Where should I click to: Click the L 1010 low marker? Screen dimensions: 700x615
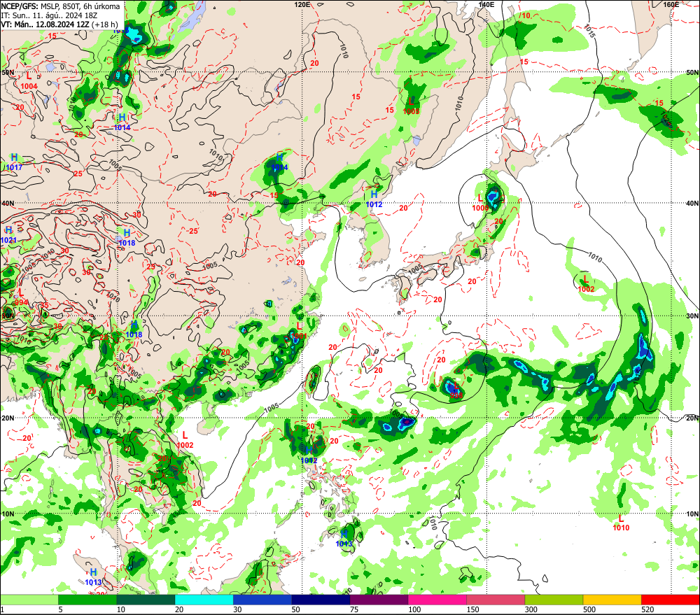tap(620, 523)
